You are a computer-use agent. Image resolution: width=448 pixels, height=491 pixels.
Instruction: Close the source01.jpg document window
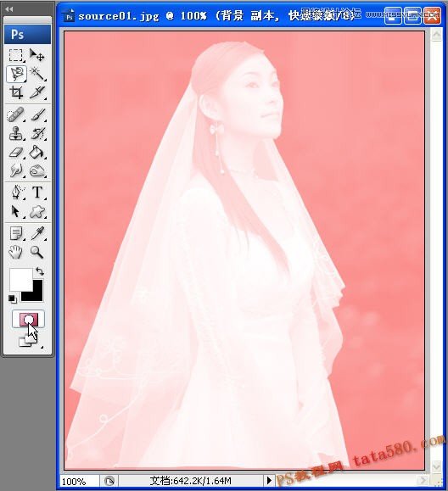point(433,15)
